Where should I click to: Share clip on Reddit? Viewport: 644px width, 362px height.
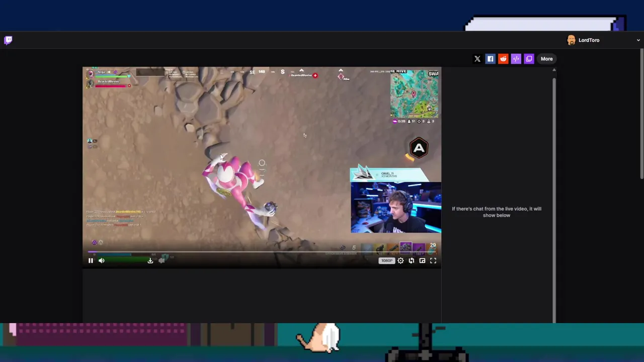(503, 59)
